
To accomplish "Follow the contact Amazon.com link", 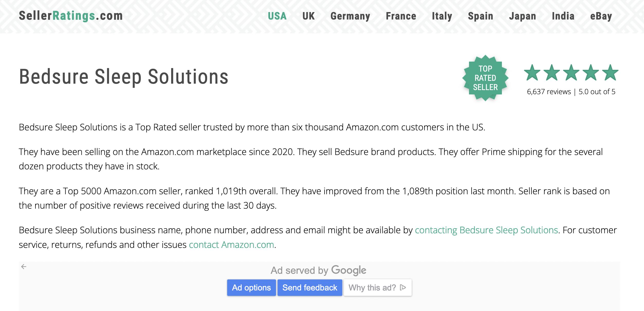I will click(x=231, y=245).
